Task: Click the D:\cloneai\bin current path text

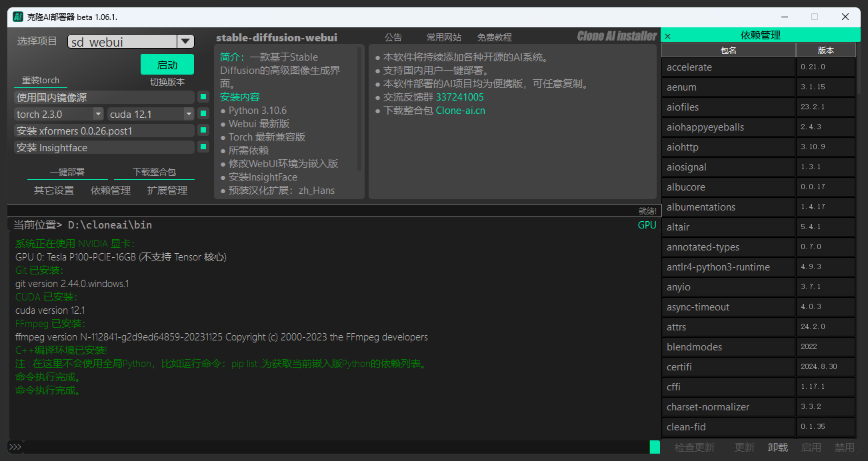Action: coord(110,225)
